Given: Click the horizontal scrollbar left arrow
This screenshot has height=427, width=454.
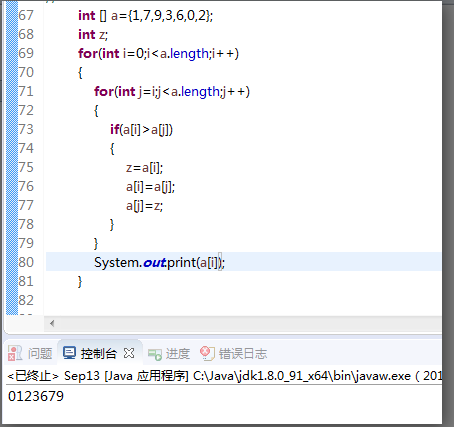Looking at the screenshot, I should pos(52,323).
